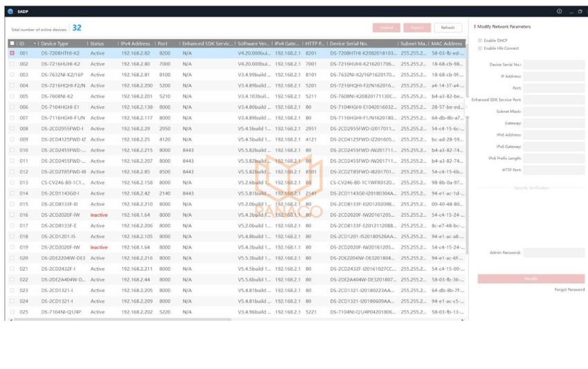Click the Gateway input field
Screen dimensions: 588x369
pyautogui.click(x=553, y=123)
